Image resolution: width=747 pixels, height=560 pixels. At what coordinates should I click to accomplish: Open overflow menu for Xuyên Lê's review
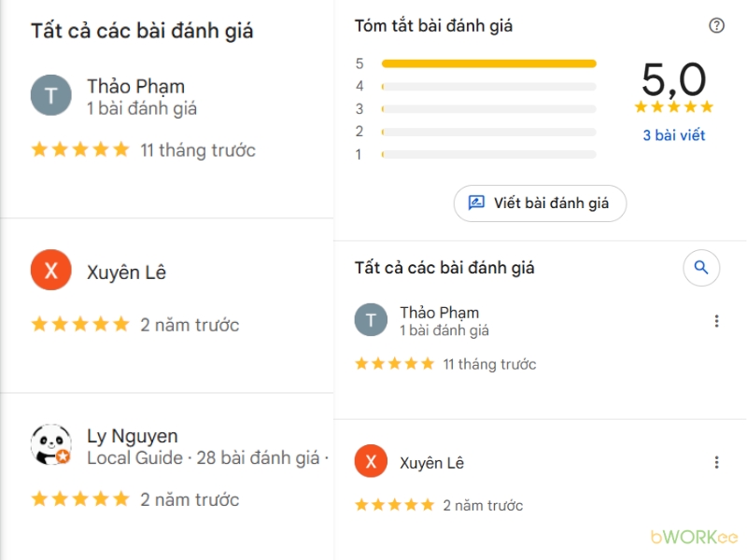tap(717, 463)
